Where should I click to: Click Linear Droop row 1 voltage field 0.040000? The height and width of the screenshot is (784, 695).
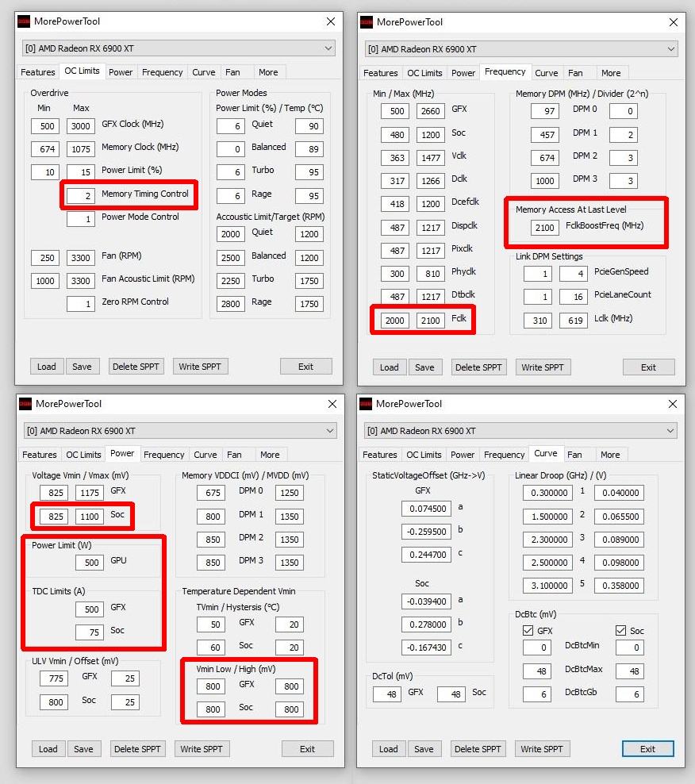tap(620, 493)
